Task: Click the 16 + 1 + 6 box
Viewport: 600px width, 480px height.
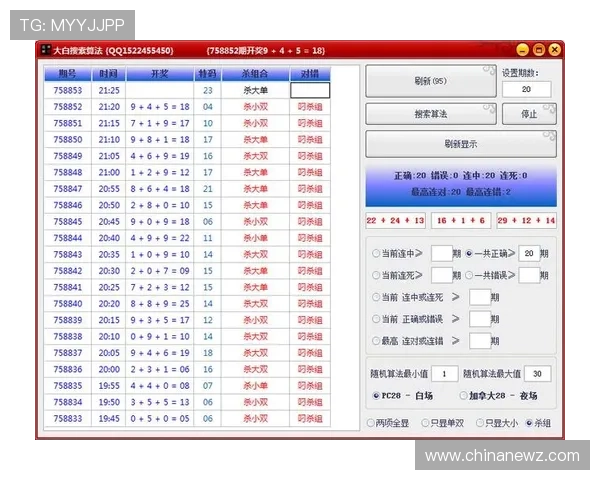Action: 461,220
